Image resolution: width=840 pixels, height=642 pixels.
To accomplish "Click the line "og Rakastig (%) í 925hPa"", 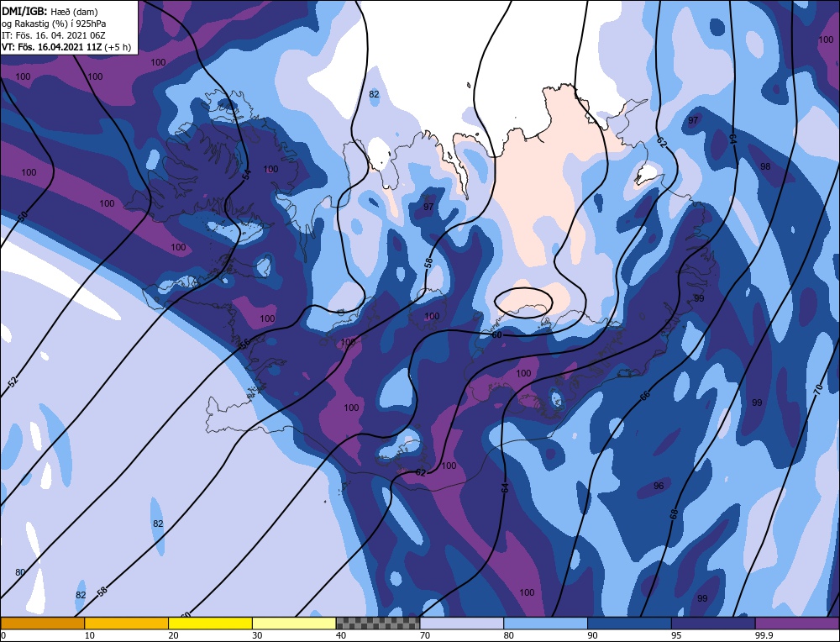I will click(54, 24).
